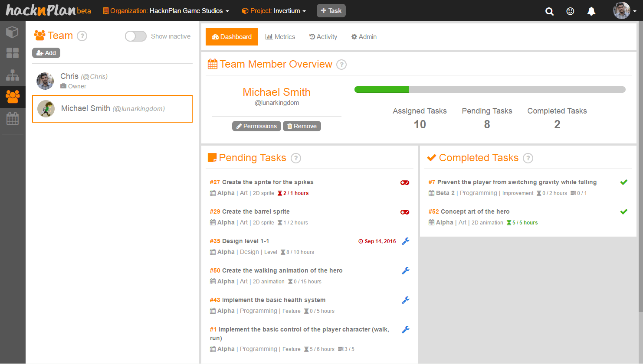Click the search magnifier icon

coord(549,11)
